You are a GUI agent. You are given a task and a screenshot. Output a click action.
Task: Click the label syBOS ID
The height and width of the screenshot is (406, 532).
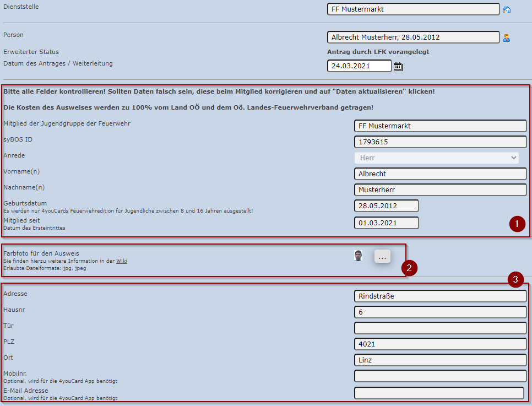pos(18,139)
